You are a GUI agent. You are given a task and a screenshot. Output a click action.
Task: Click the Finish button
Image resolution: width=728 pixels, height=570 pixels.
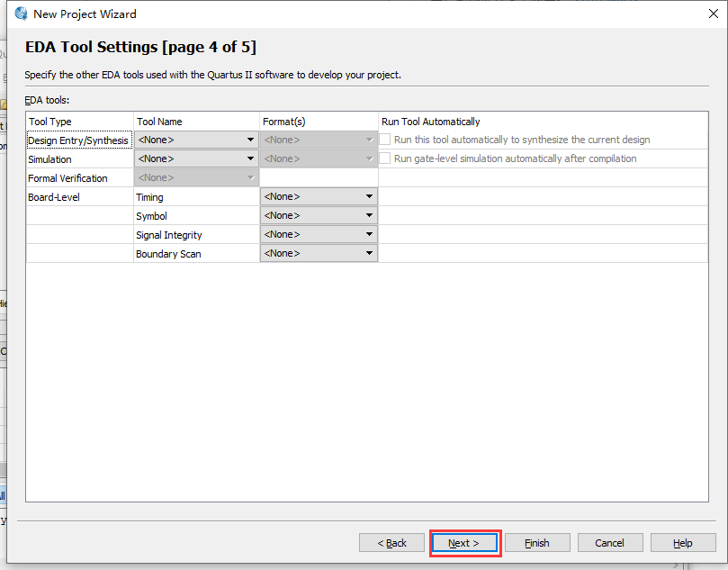pos(537,543)
